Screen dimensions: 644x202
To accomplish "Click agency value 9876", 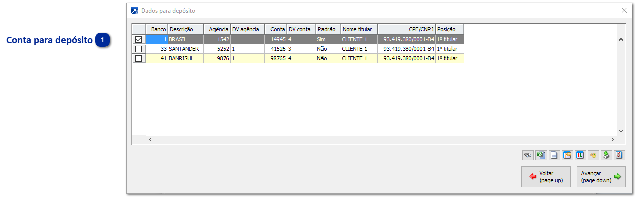I will (217, 58).
